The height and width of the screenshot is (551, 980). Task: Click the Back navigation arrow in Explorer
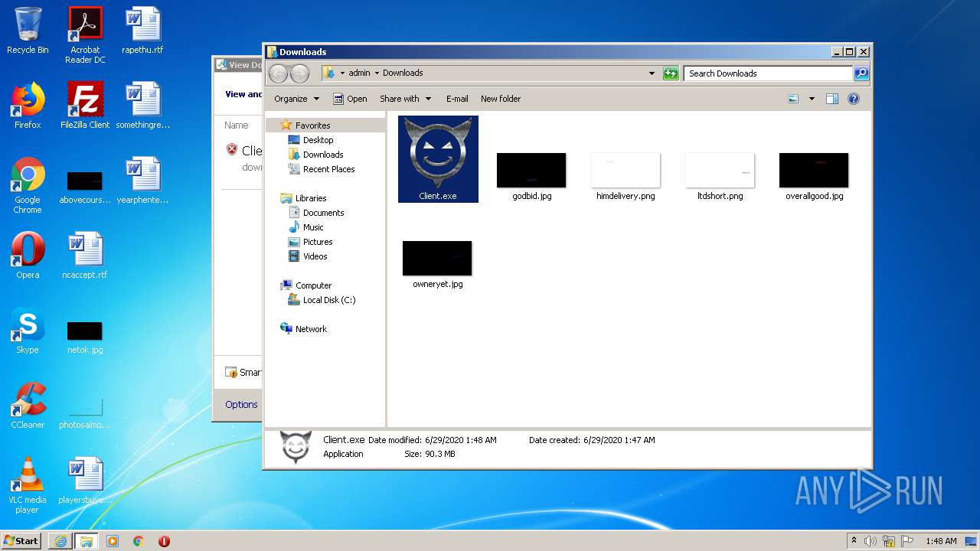[278, 73]
